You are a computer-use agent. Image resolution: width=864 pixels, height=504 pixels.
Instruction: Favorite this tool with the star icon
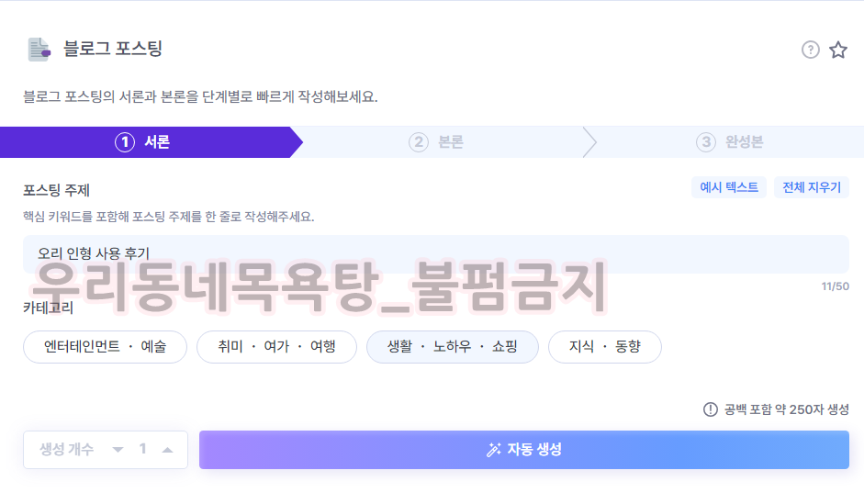click(838, 50)
